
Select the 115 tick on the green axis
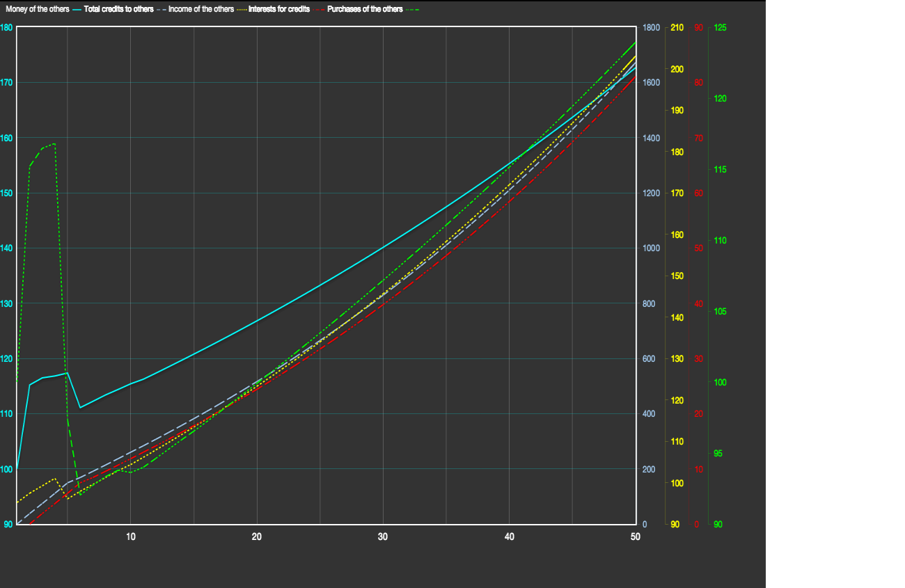pyautogui.click(x=721, y=170)
